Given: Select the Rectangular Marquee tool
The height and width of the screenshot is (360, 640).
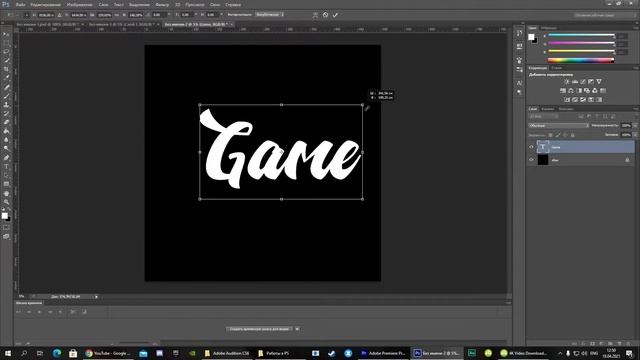Looking at the screenshot, I should (6, 43).
